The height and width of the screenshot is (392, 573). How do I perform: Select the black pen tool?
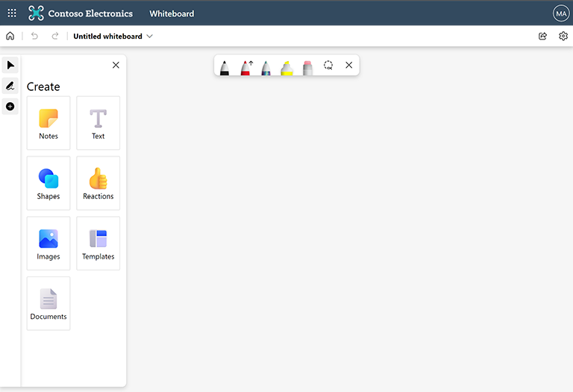click(225, 66)
